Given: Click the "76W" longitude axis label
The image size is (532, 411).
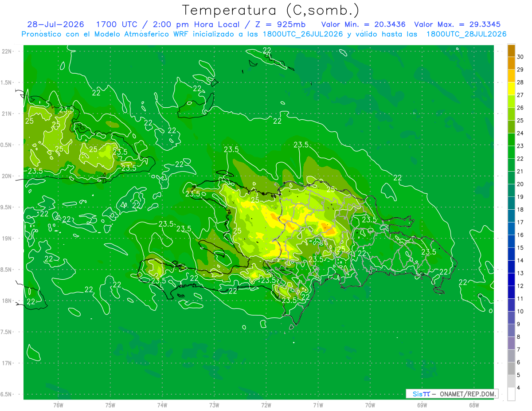Looking at the screenshot, I should pyautogui.click(x=59, y=405).
